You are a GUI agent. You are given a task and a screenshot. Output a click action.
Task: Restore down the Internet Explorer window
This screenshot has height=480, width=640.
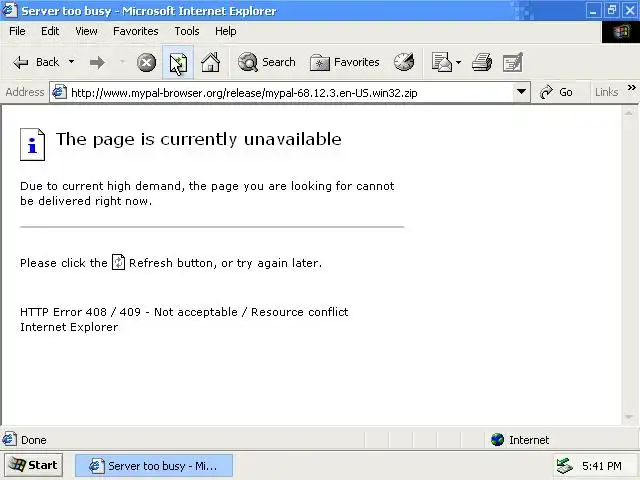tap(612, 11)
